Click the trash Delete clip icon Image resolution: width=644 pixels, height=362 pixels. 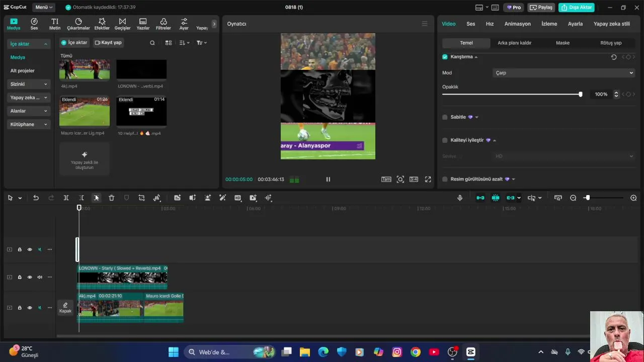(x=112, y=198)
